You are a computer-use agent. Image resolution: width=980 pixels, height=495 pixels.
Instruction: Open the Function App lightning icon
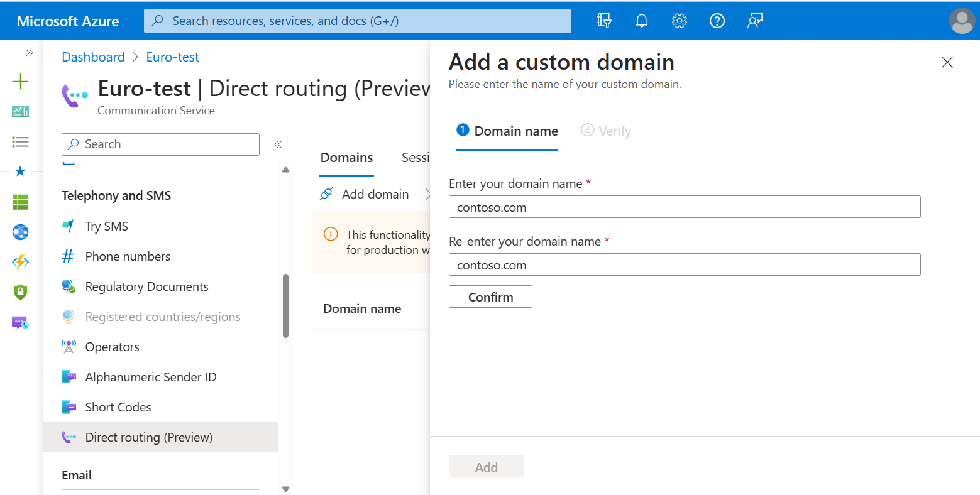pyautogui.click(x=20, y=262)
